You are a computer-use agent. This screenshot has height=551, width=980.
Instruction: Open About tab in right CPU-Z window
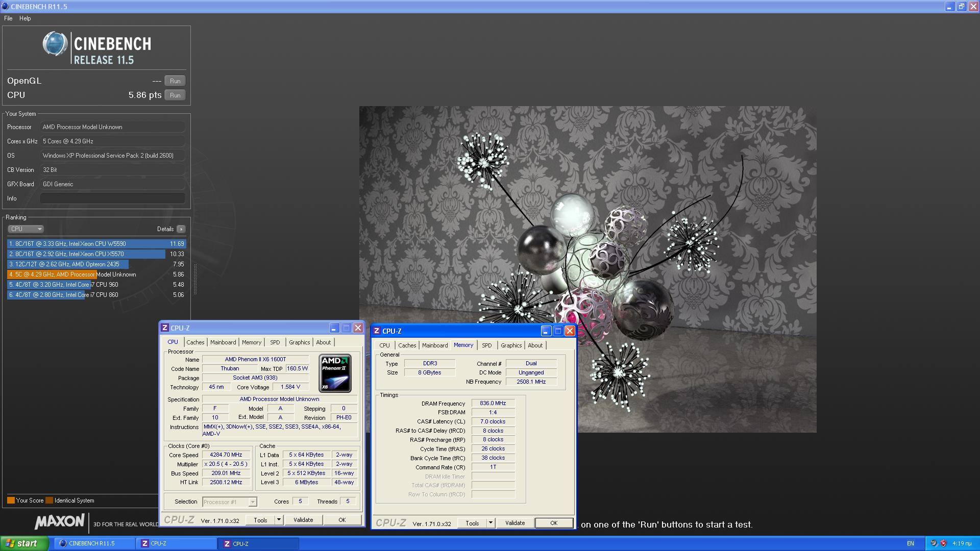(535, 345)
